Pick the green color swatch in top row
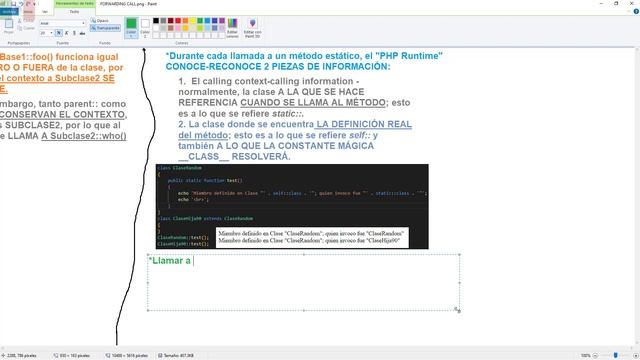This screenshot has width=640, height=360. pyautogui.click(x=200, y=20)
